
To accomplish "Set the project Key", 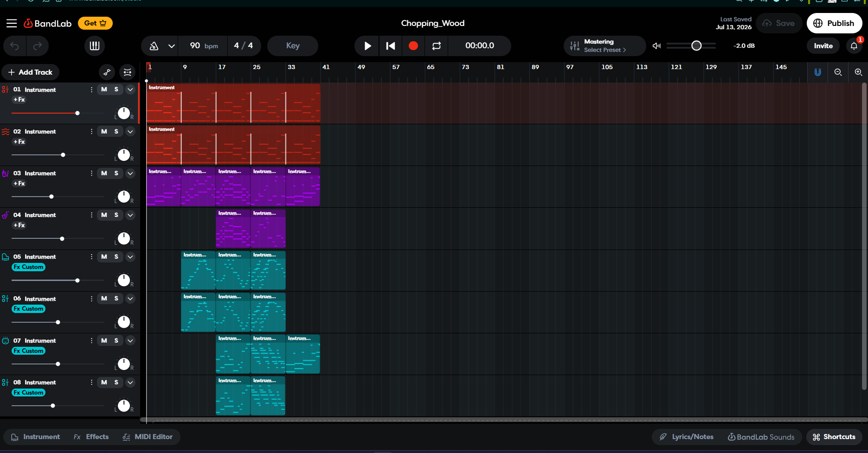I will tap(293, 46).
